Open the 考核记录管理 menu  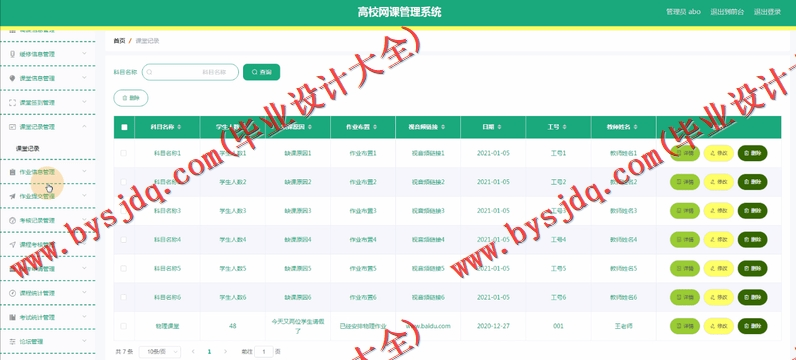coord(48,220)
